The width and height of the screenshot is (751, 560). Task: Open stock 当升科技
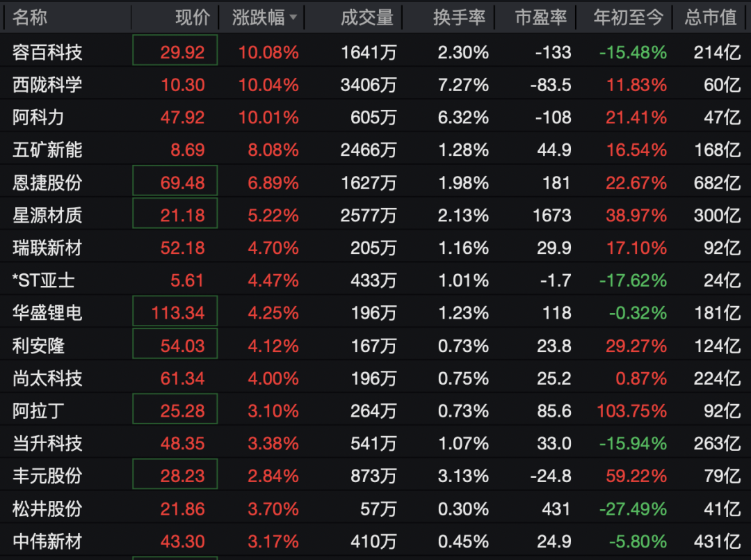pyautogui.click(x=47, y=443)
